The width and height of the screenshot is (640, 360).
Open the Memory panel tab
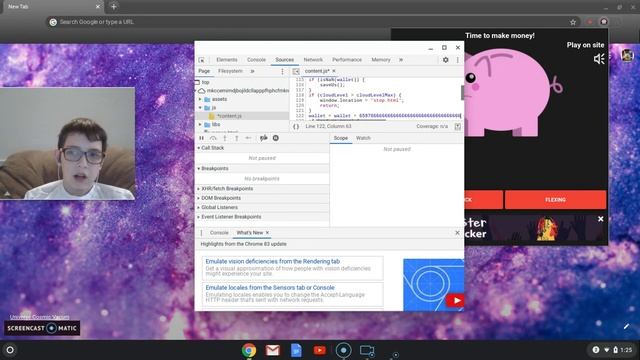click(381, 60)
